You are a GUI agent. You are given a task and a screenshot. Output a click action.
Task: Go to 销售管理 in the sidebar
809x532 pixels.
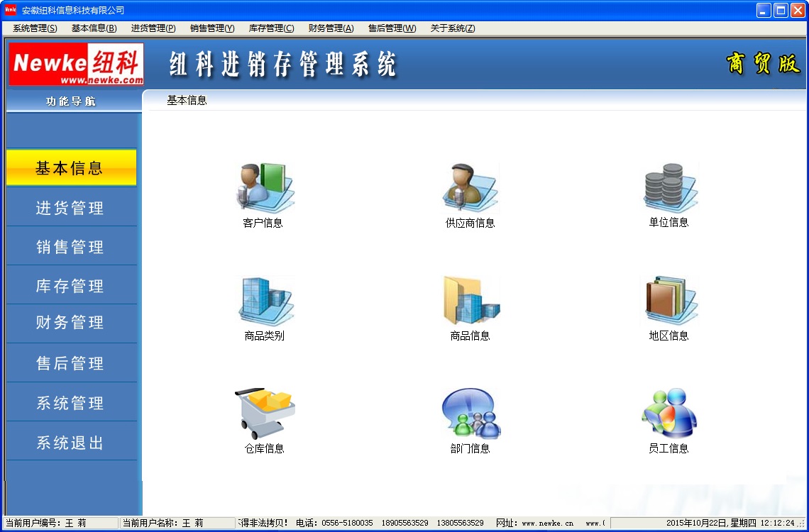click(70, 247)
